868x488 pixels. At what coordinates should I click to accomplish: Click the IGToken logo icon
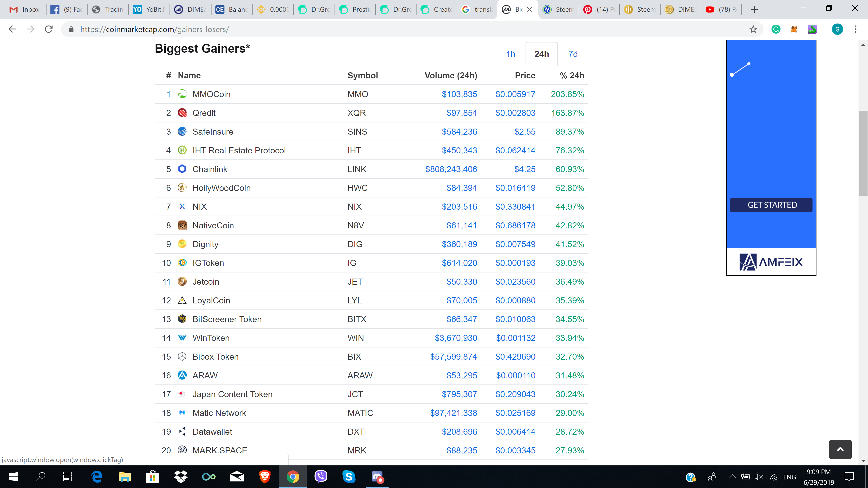tap(182, 263)
